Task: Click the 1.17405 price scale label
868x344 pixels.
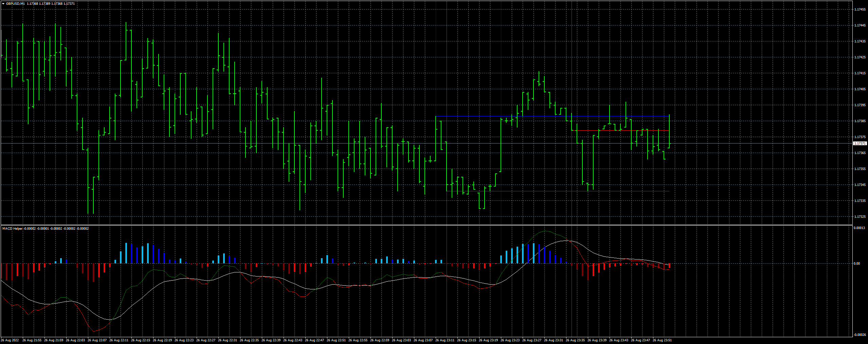Action: [860, 89]
